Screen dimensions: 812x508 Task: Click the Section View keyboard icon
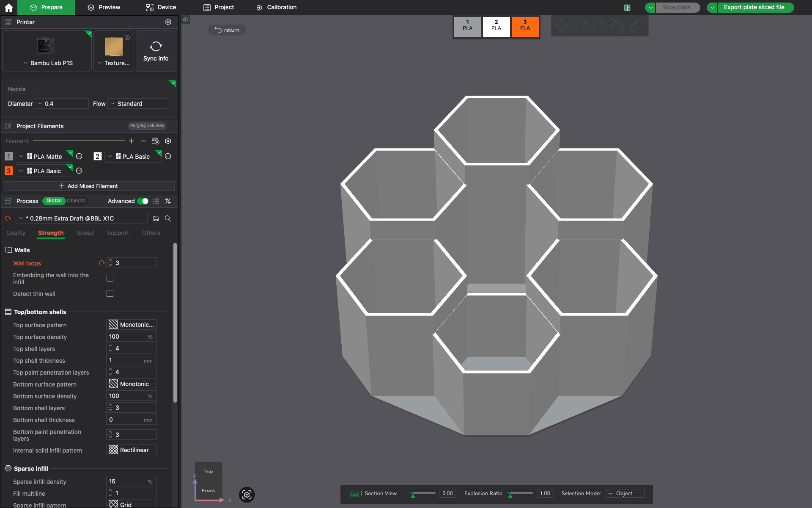(x=354, y=494)
